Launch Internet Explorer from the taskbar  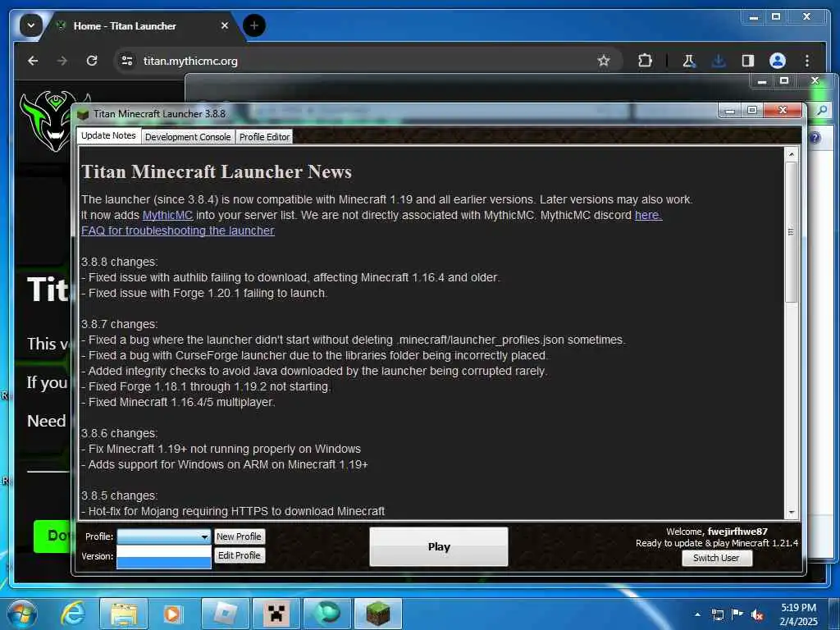[x=72, y=614]
